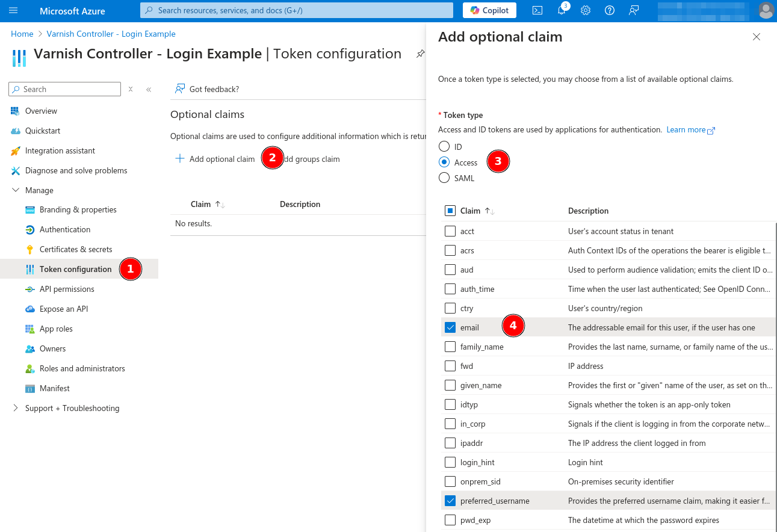
Task: Click the user account avatar
Action: pos(766,10)
